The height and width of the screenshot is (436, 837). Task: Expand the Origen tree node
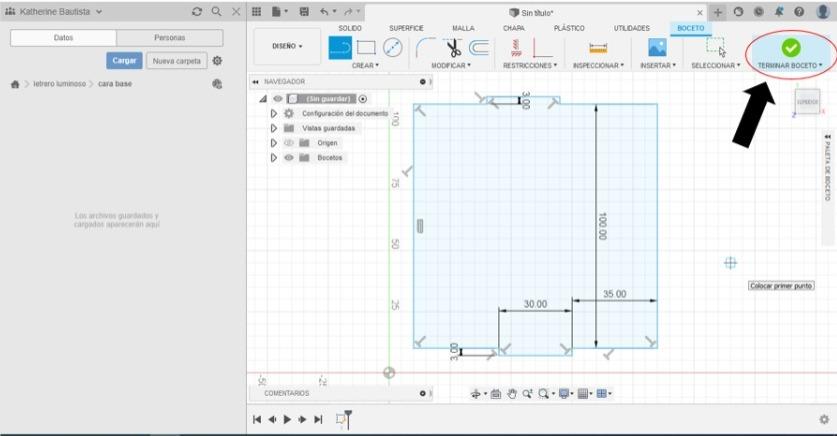coord(274,143)
